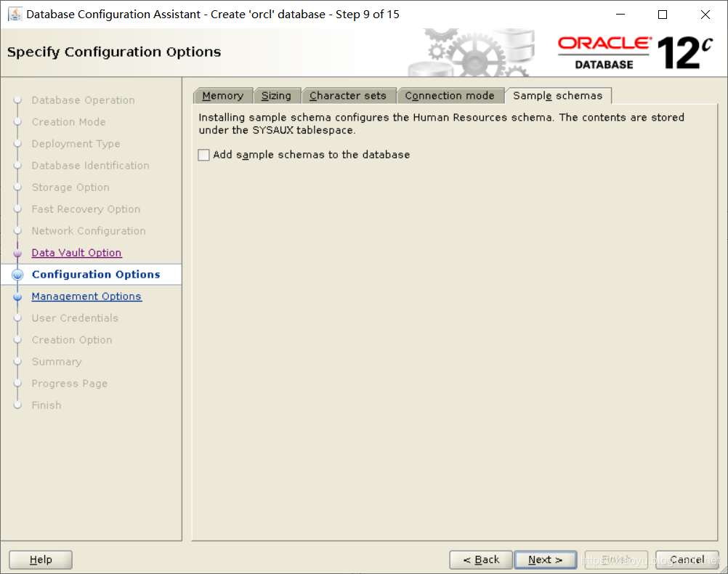Viewport: 728px width, 574px height.
Task: Click the Database Operation step label
Action: [x=83, y=100]
